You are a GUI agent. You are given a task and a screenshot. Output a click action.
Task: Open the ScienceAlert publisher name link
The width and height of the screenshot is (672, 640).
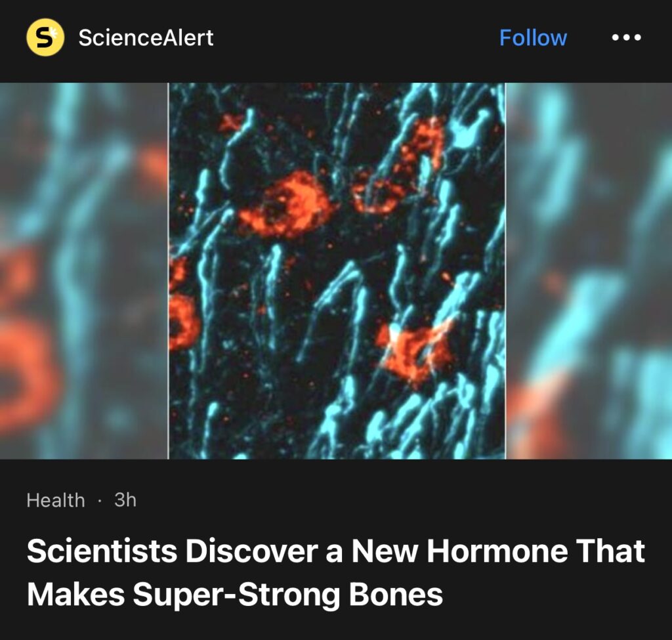coord(146,37)
